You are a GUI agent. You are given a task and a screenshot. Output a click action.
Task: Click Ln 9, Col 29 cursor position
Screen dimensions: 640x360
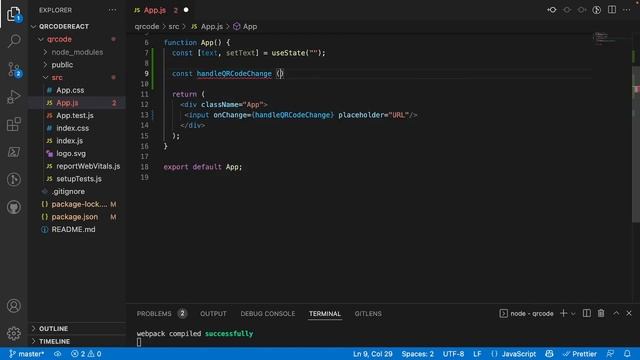(373, 354)
